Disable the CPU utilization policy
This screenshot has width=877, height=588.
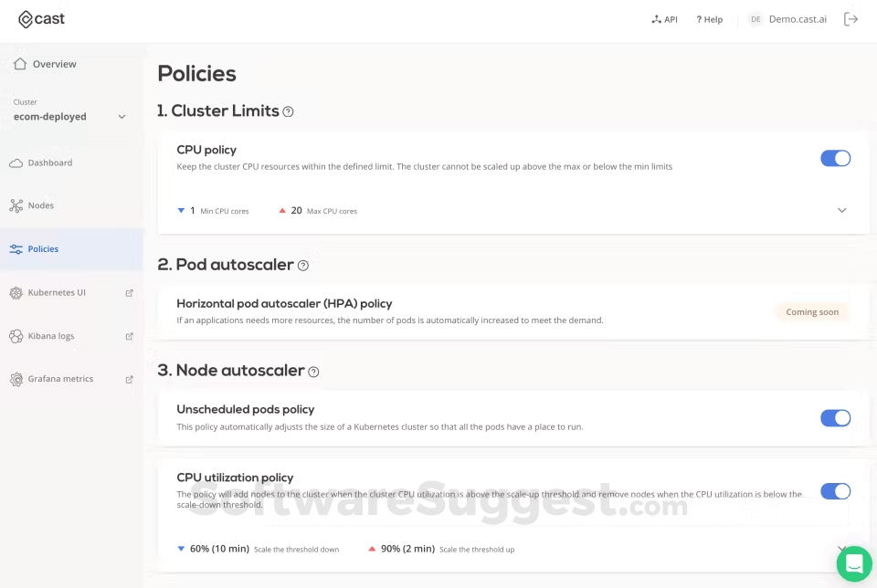click(x=835, y=491)
